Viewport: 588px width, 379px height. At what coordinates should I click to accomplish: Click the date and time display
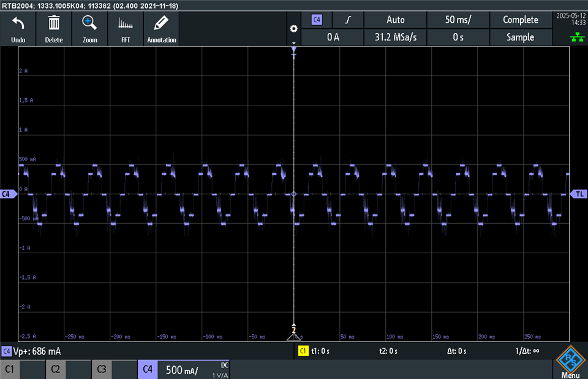pos(571,19)
